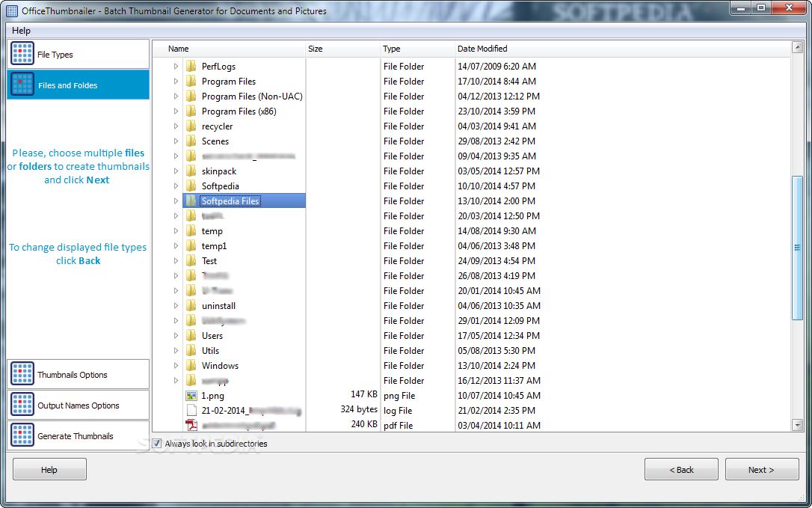Click the Test folder icon
Screen dimensions: 812x508
click(191, 261)
